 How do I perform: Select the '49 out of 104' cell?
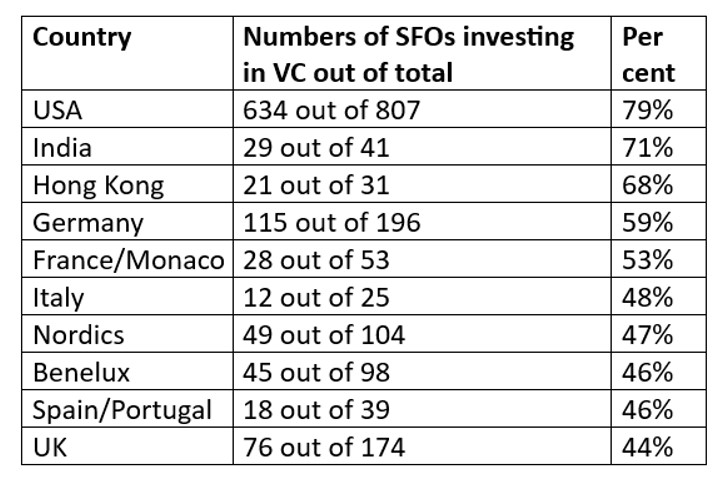(324, 334)
